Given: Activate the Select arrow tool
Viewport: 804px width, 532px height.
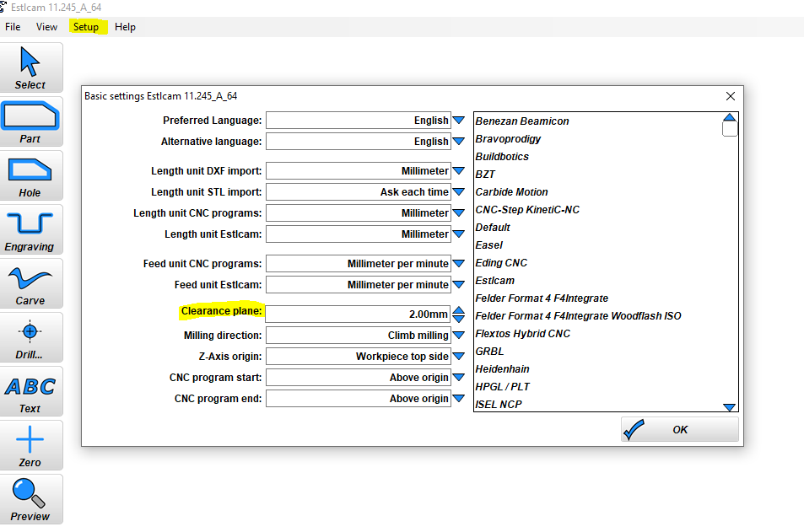Looking at the screenshot, I should 30,67.
